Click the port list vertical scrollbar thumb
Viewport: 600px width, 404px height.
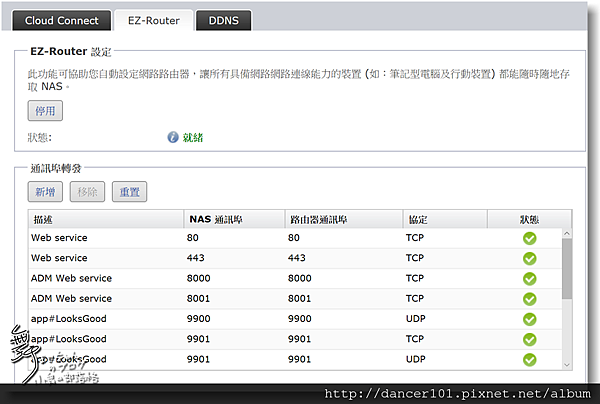[567, 269]
